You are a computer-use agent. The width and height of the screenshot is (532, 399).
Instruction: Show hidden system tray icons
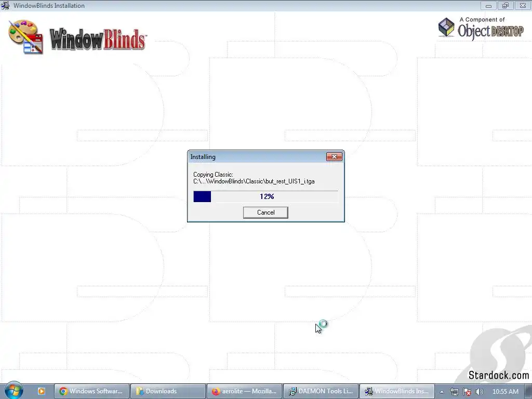[442, 392]
